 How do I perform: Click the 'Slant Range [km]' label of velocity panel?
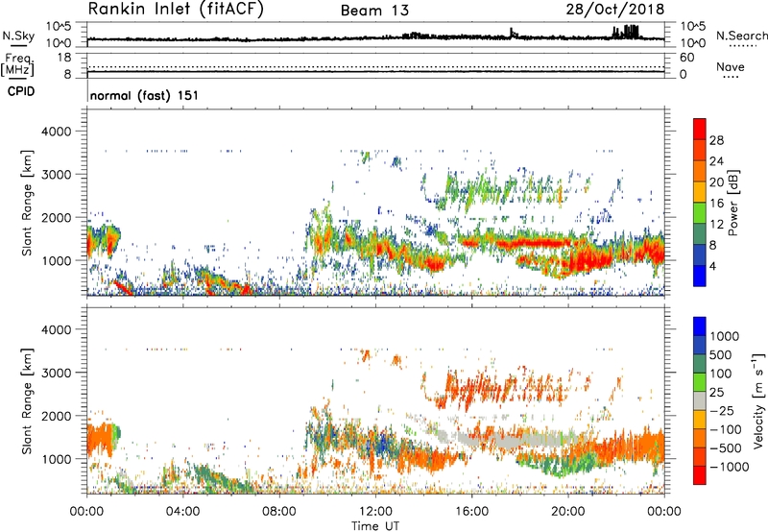27,401
